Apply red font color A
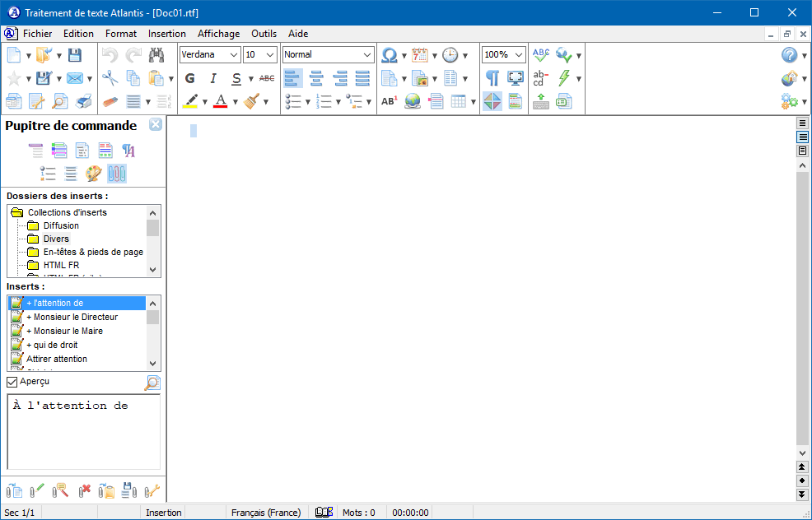 point(222,101)
